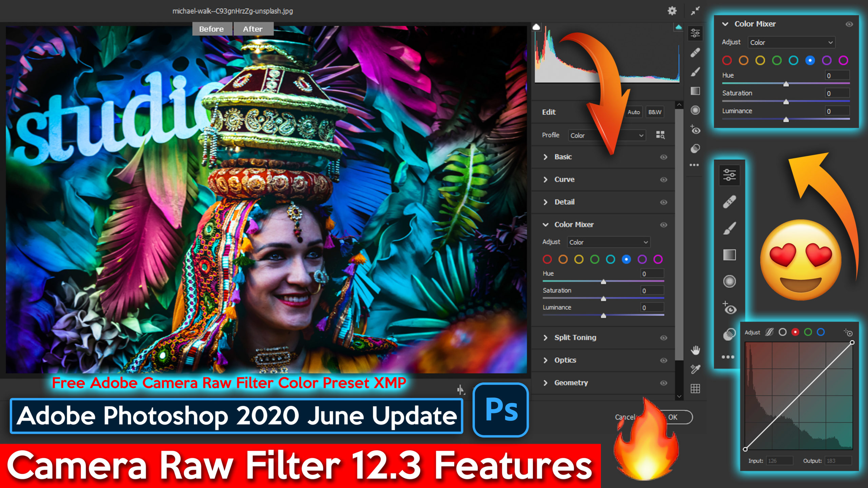The height and width of the screenshot is (488, 868).
Task: Toggle the Curve panel eye icon
Action: point(664,180)
